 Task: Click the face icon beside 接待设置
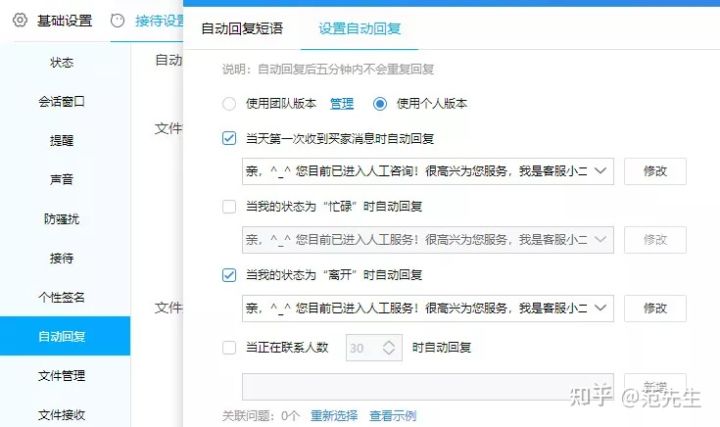118,21
